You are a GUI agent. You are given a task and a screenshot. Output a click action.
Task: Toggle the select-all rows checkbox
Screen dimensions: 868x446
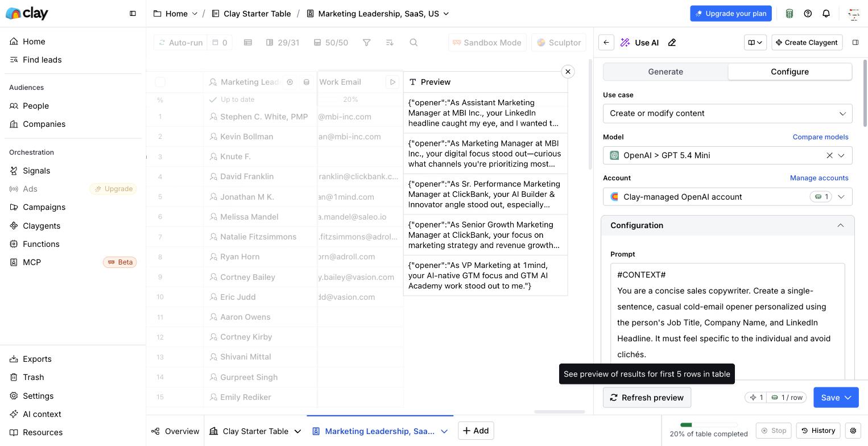click(x=160, y=82)
